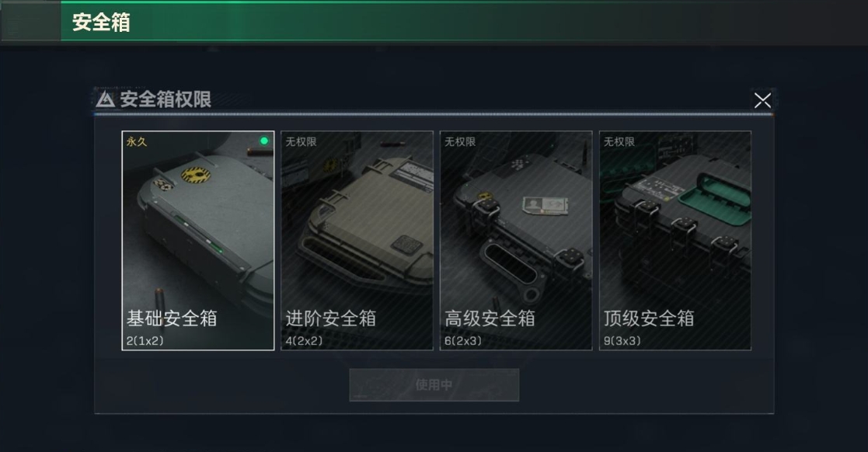This screenshot has width=868, height=452.
Task: Click the QR code on 进阶安全箱 case
Action: point(407,244)
